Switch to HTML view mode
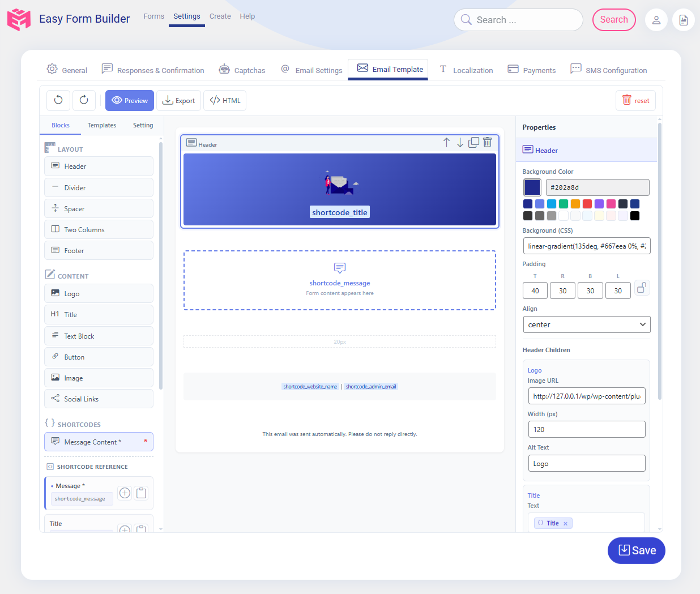The image size is (700, 594). pyautogui.click(x=224, y=100)
